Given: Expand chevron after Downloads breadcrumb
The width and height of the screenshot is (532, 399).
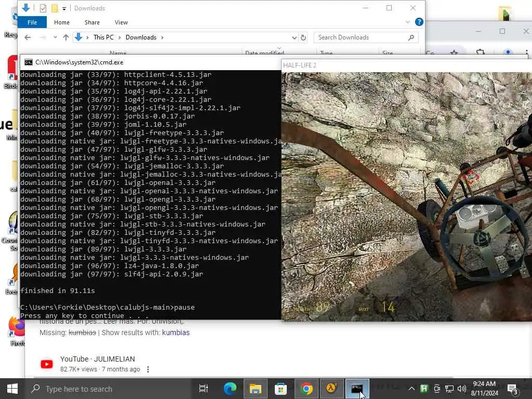Looking at the screenshot, I should 162,37.
